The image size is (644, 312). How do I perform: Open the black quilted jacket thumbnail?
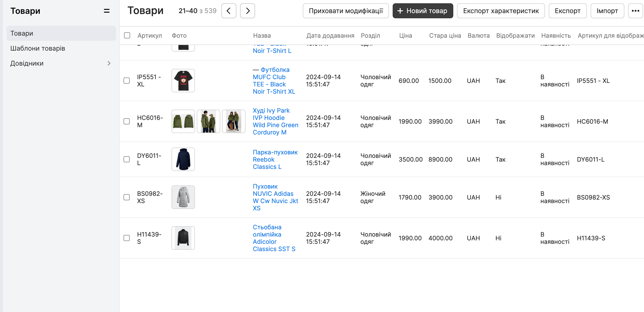(x=183, y=238)
